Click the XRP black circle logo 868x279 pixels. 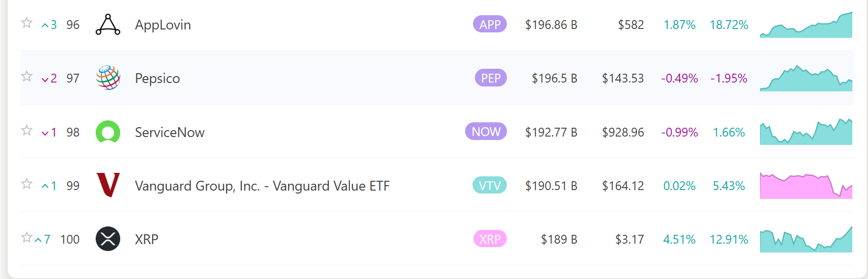(108, 239)
